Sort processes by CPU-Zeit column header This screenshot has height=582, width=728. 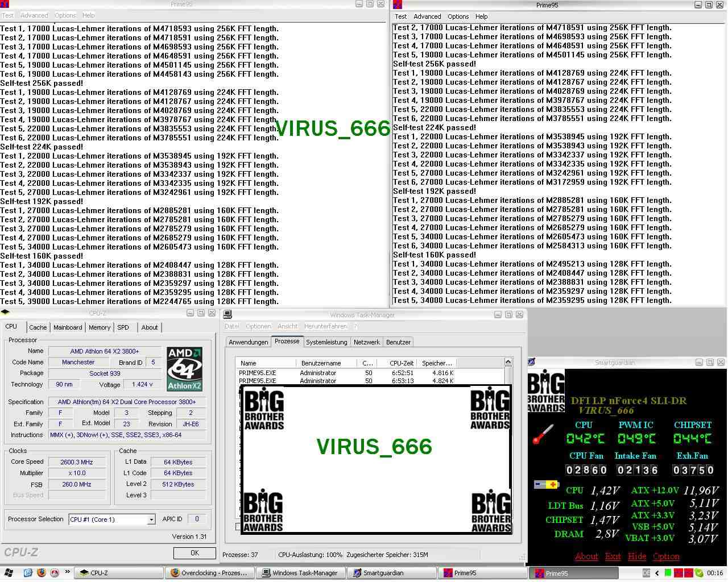[396, 363]
